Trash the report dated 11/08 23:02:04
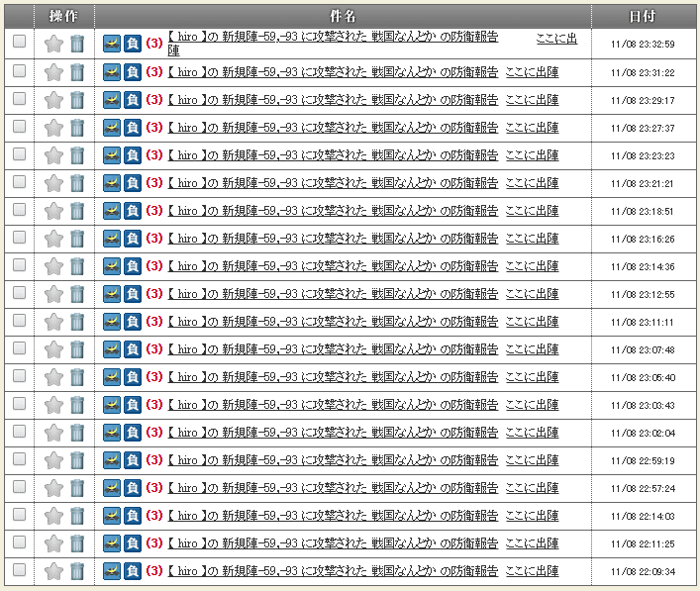 coord(77,432)
